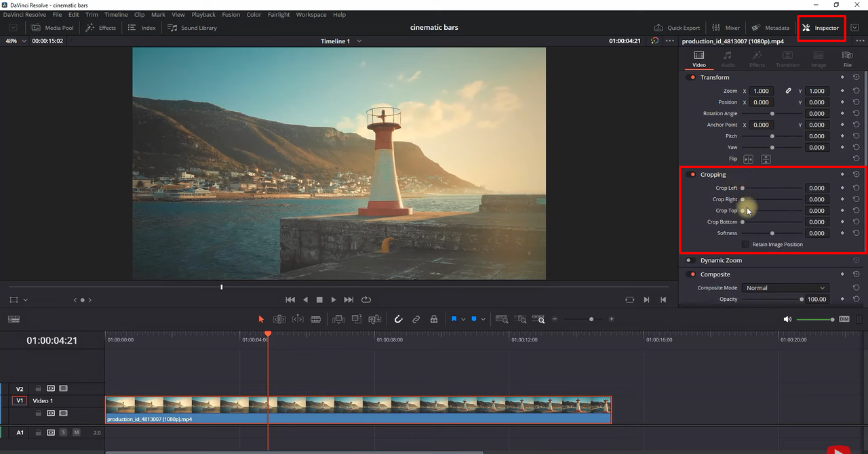Open the Fairlight menu
The height and width of the screenshot is (454, 868).
[279, 14]
